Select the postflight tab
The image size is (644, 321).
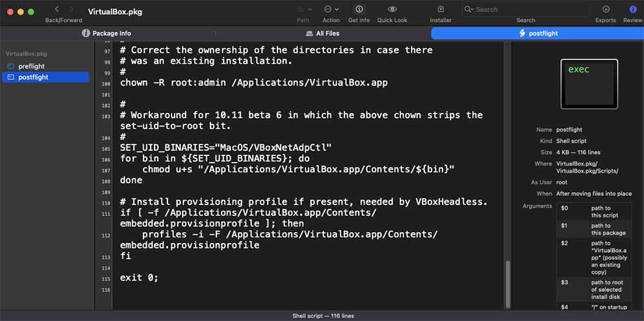[538, 33]
